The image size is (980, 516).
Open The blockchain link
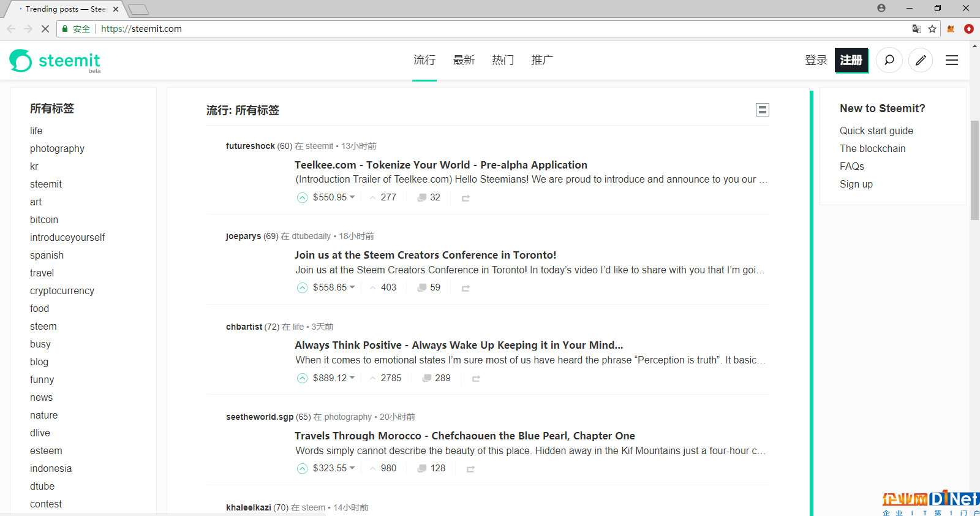pos(872,148)
